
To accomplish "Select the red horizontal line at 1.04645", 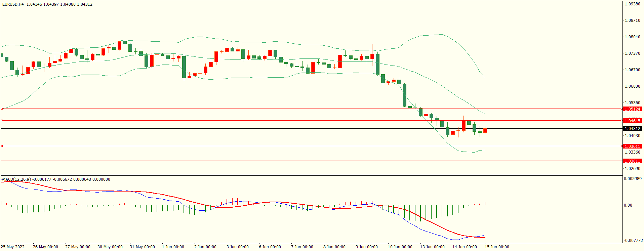I will [x=311, y=120].
